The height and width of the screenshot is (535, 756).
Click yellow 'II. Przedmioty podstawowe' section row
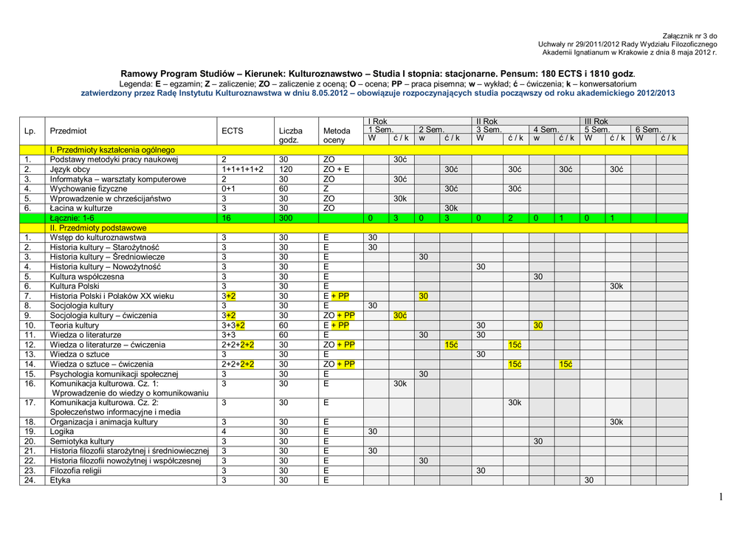[98, 228]
